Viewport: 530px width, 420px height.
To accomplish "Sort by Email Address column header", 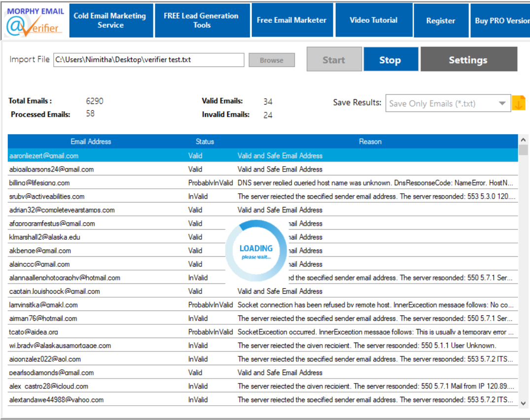I will click(x=91, y=141).
